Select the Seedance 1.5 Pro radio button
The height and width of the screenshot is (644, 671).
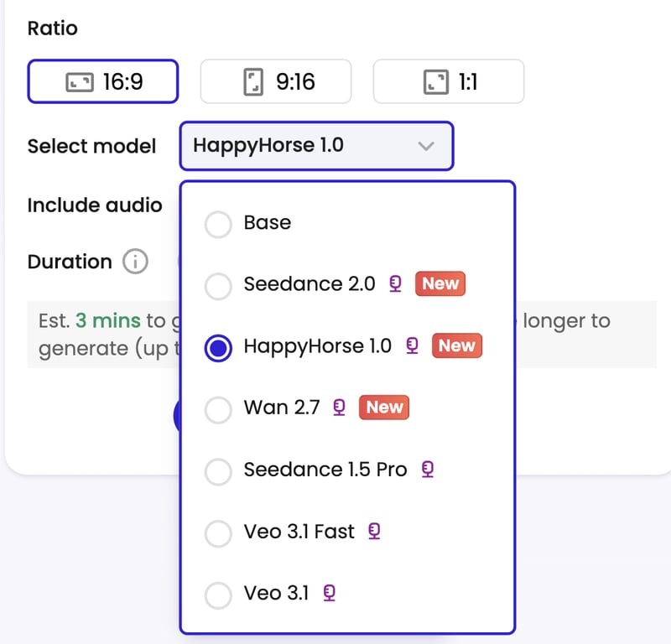(x=218, y=471)
